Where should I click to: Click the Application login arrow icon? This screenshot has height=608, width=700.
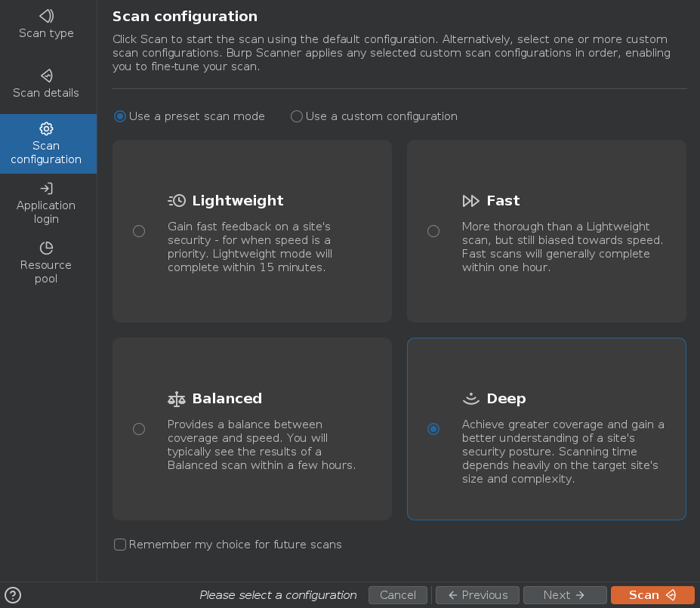pyautogui.click(x=46, y=188)
